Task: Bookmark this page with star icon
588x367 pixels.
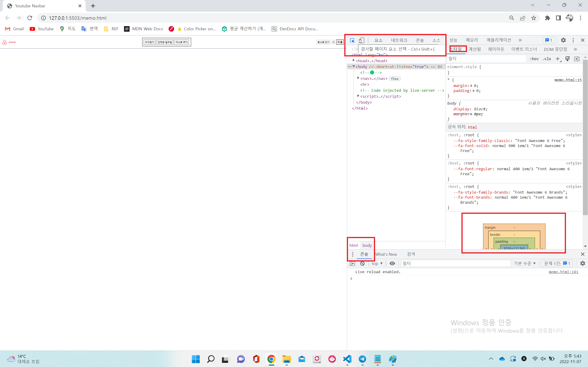Action: click(x=534, y=18)
